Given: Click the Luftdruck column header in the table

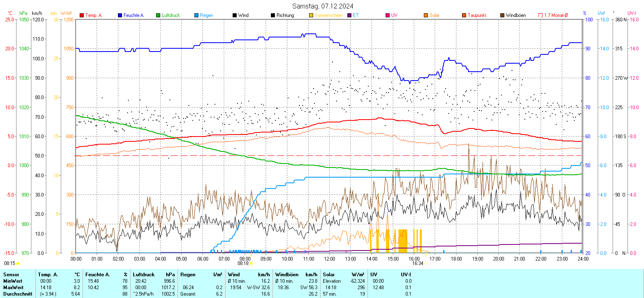Looking at the screenshot, I should tap(144, 275).
